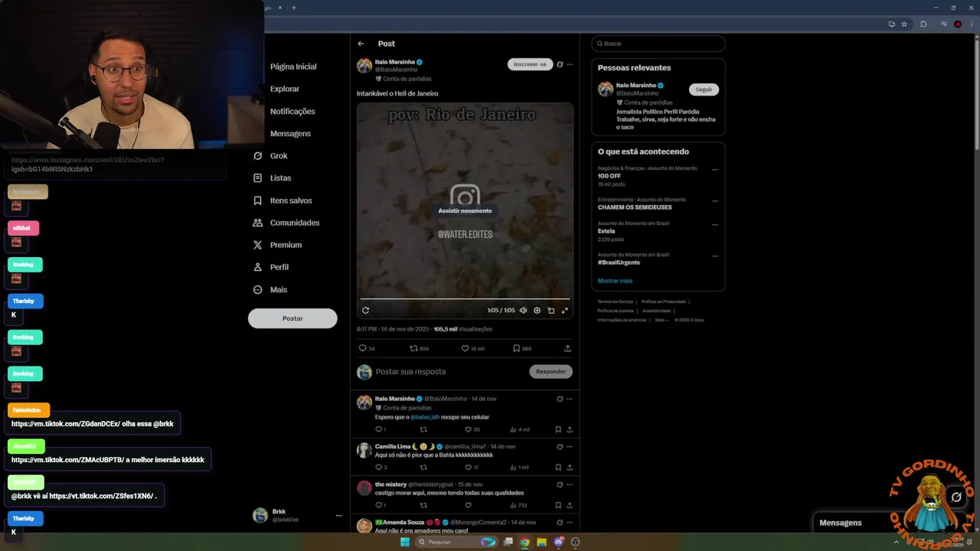Repost the main post (856)
The height and width of the screenshot is (551, 980).
pyautogui.click(x=419, y=348)
